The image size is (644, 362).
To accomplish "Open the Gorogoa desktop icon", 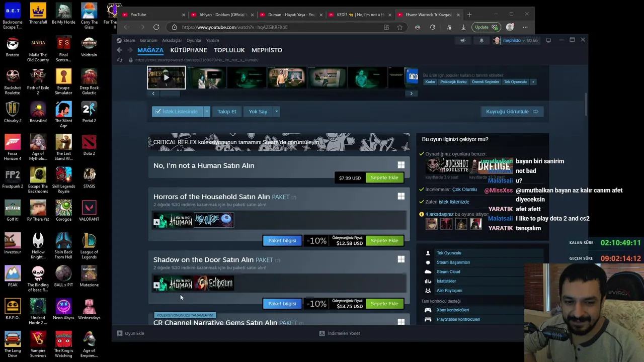I will point(63,210).
